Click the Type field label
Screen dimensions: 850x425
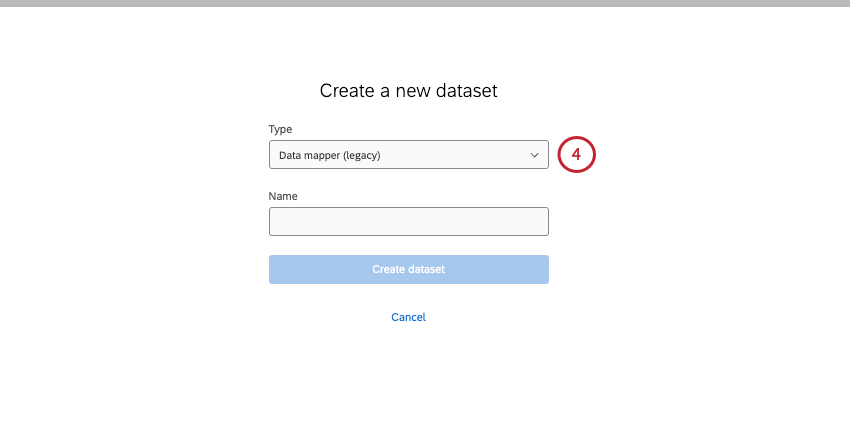click(x=280, y=130)
